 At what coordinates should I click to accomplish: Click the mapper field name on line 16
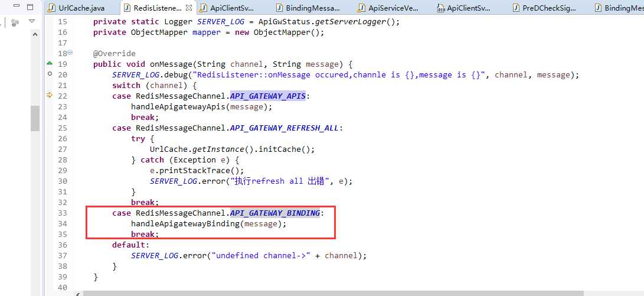207,32
